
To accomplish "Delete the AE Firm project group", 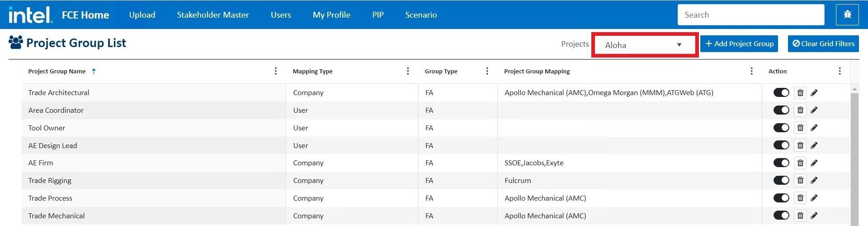I will tap(800, 163).
